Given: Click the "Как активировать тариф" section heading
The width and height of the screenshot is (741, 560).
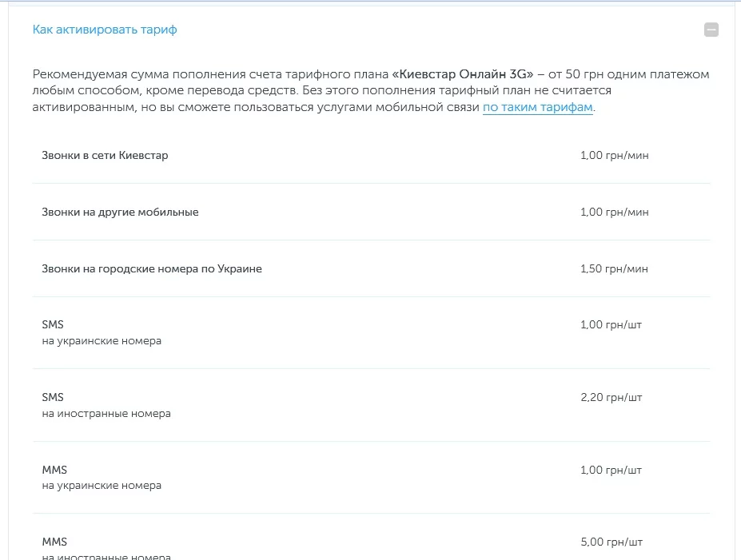Looking at the screenshot, I should tap(105, 30).
